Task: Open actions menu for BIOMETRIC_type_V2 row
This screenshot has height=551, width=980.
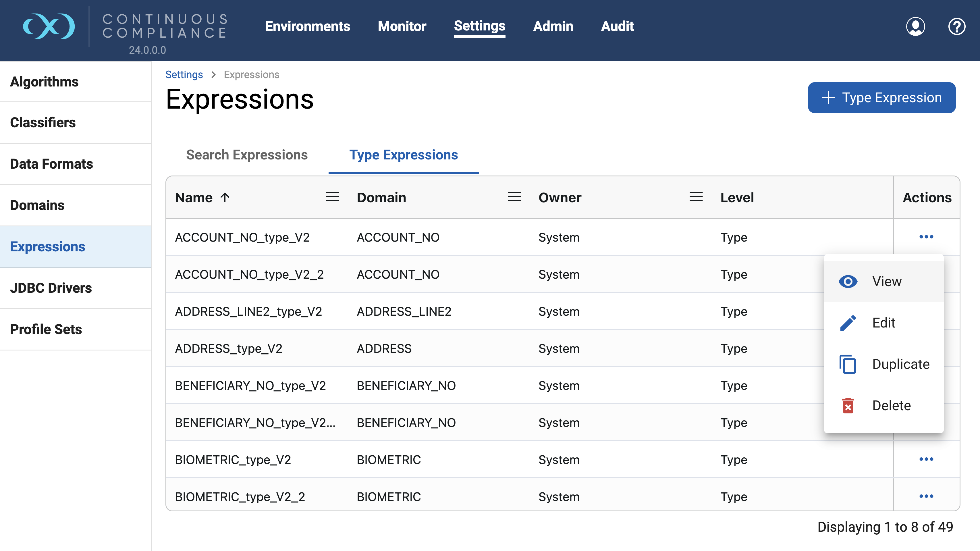Action: [926, 459]
